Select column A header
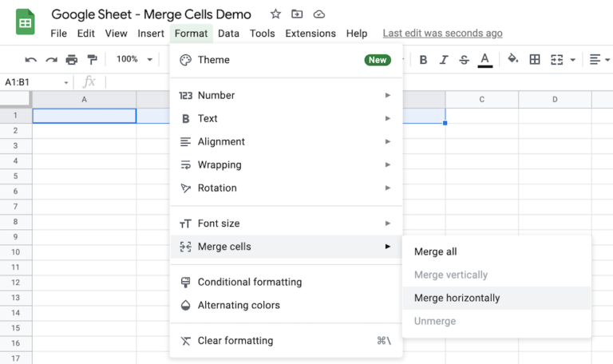 [x=84, y=100]
